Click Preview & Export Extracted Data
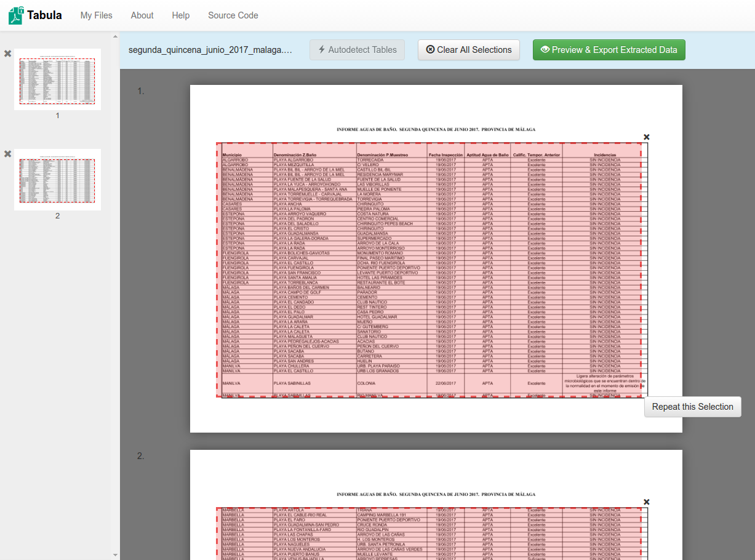The height and width of the screenshot is (560, 755). [x=609, y=50]
